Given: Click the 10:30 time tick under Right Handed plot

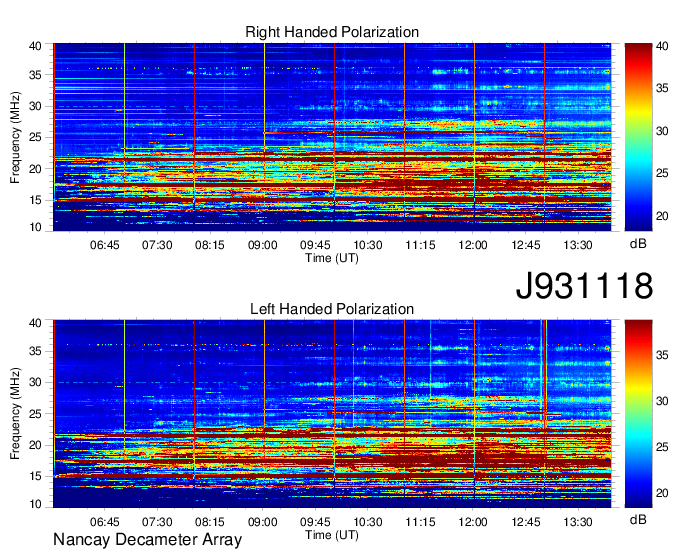Looking at the screenshot, I should coord(368,245).
